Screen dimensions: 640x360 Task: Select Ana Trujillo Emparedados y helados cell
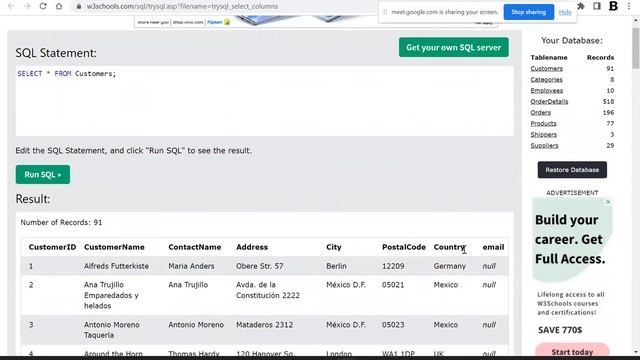coord(111,295)
